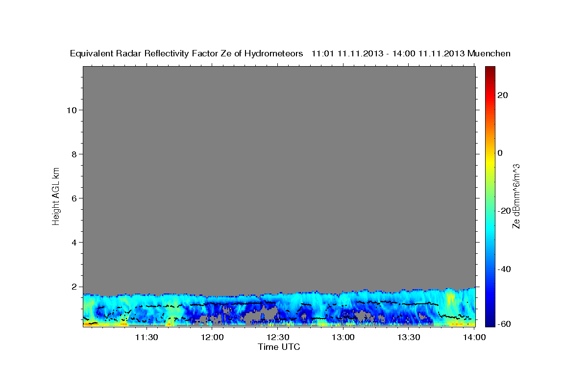588x392 pixels.
Task: Click the 13:30 time tick label
Action: coord(409,337)
